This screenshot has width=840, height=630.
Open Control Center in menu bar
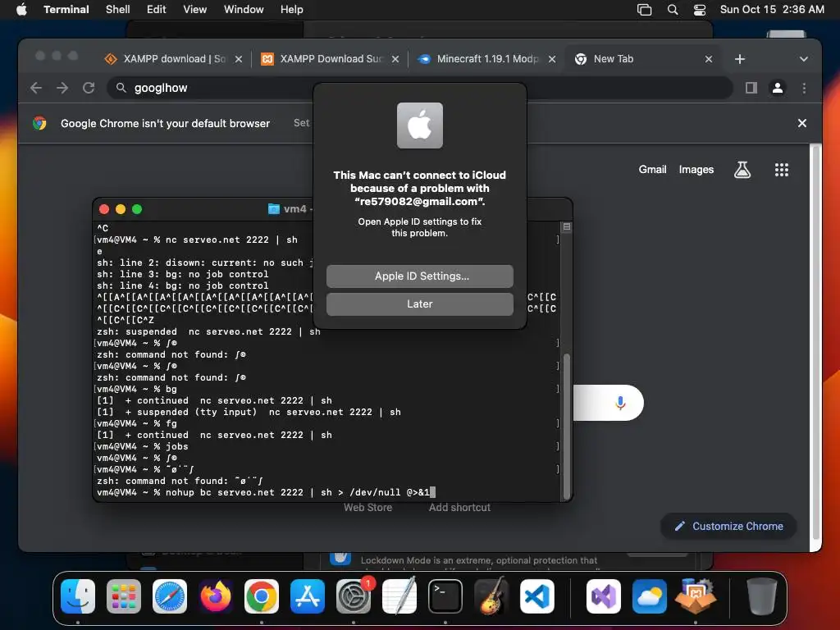pos(699,9)
